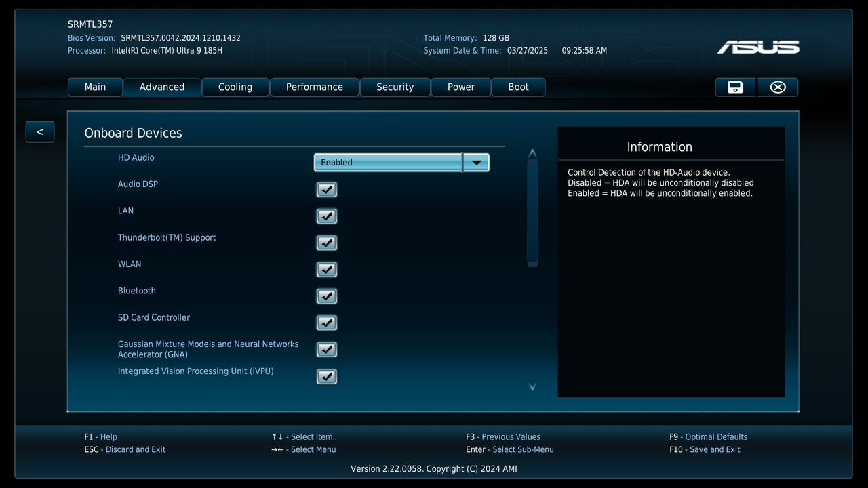Click the system date 03/27/2025

528,51
